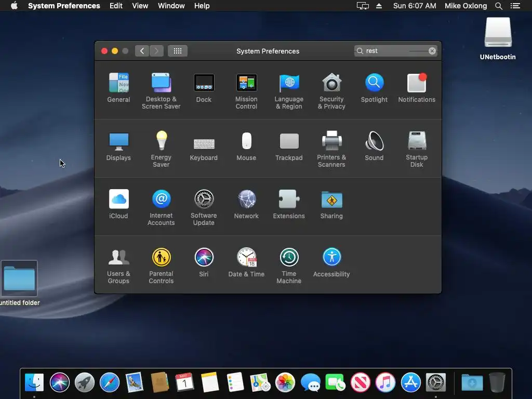Open Spotlight search in menu bar

tap(498, 6)
